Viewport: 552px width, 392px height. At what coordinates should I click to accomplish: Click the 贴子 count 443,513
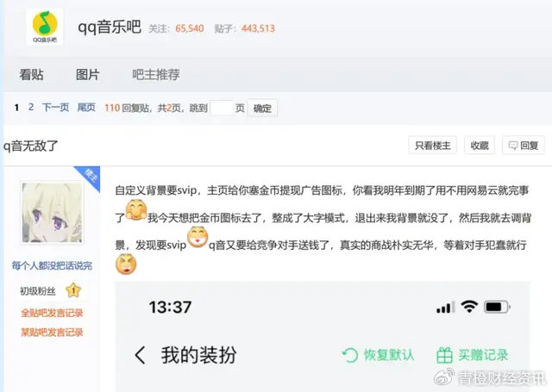coord(258,28)
